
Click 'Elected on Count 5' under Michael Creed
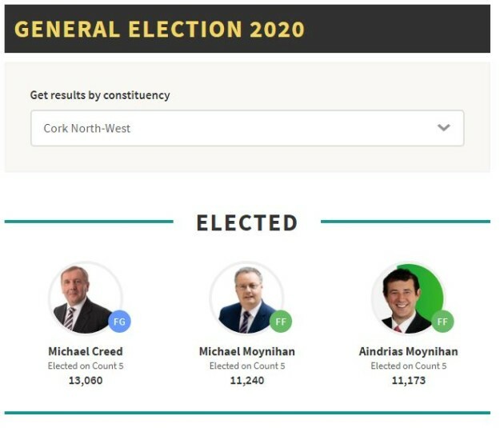86,366
